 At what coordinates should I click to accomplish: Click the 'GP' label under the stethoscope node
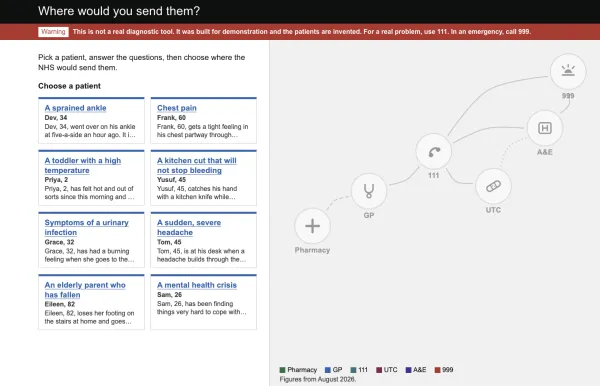coord(368,215)
